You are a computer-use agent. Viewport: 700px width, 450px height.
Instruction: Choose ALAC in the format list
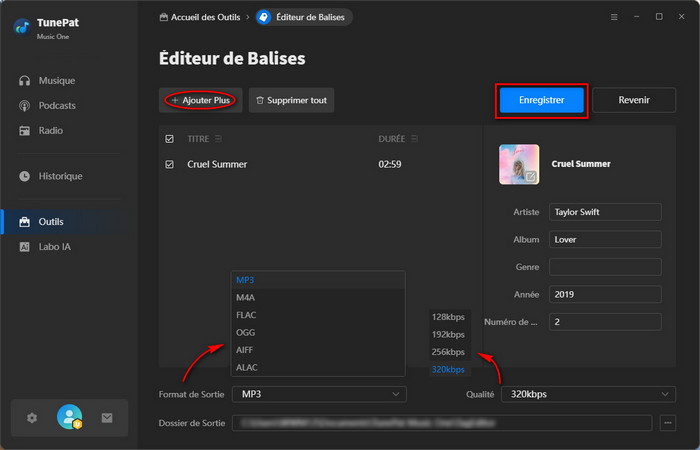click(x=318, y=367)
